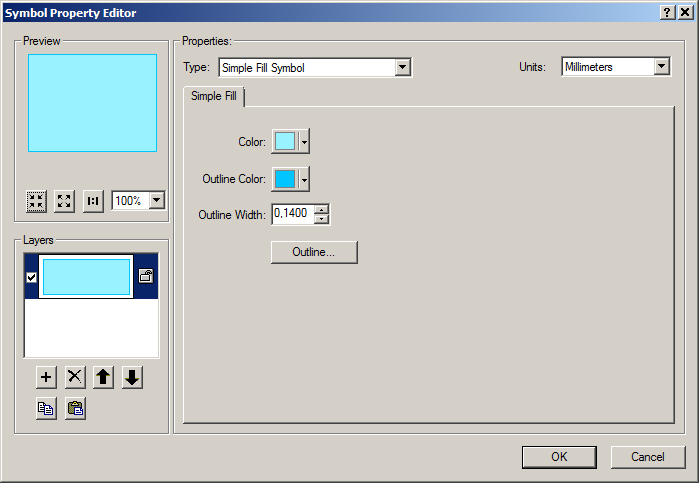Open the preview zoom percentage dropdown
The width and height of the screenshot is (699, 483).
(x=156, y=200)
